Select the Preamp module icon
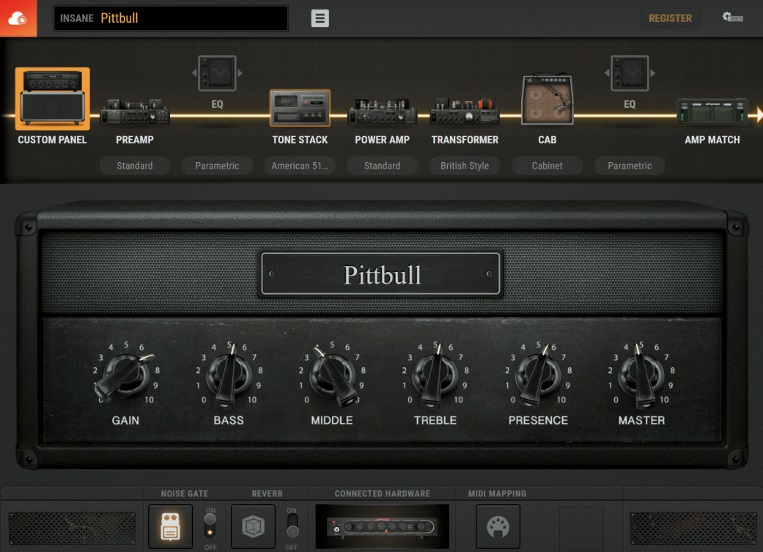 [135, 111]
